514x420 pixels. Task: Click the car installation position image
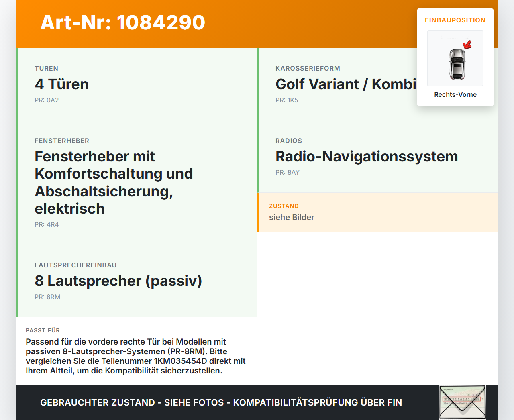455,58
